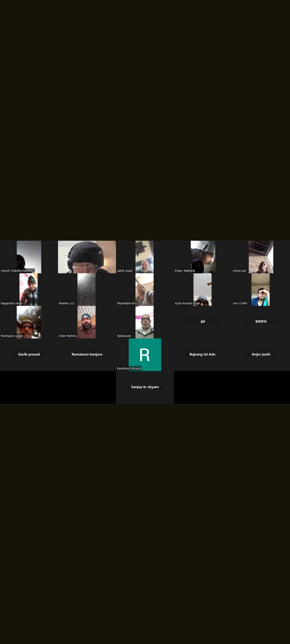The width and height of the screenshot is (290, 644).
Task: Click Ramakant banjare's name tile
Action: point(87,354)
